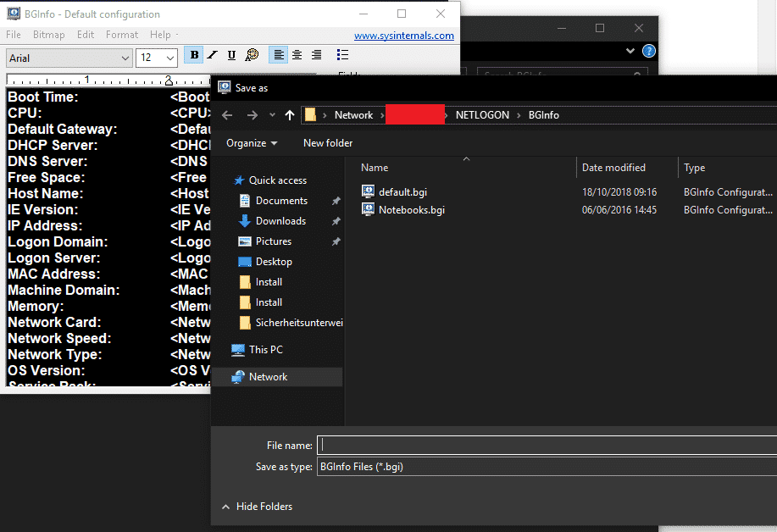Open Downloads in navigation pane
The height and width of the screenshot is (532, 777).
[x=280, y=221]
